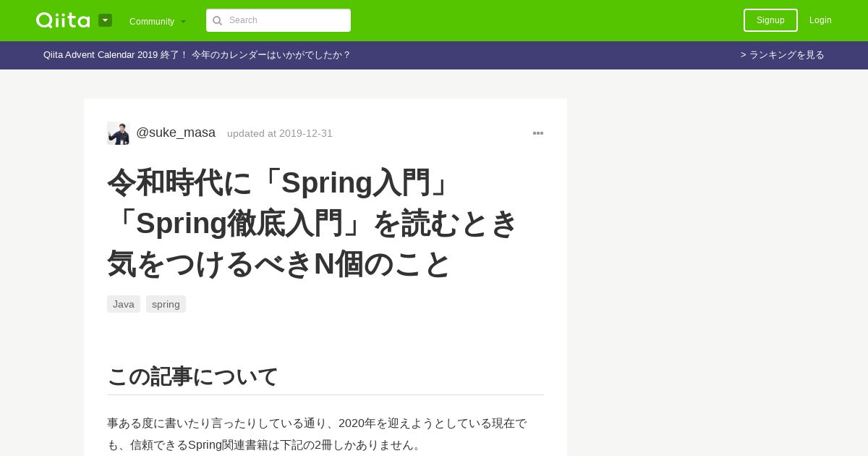Focus the Search input field

point(278,20)
